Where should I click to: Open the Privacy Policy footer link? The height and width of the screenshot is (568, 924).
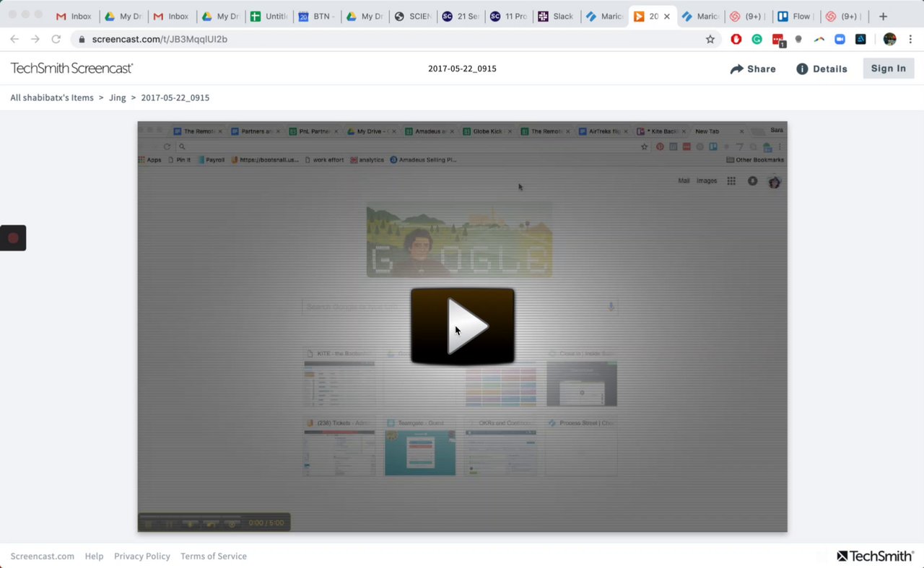click(142, 556)
